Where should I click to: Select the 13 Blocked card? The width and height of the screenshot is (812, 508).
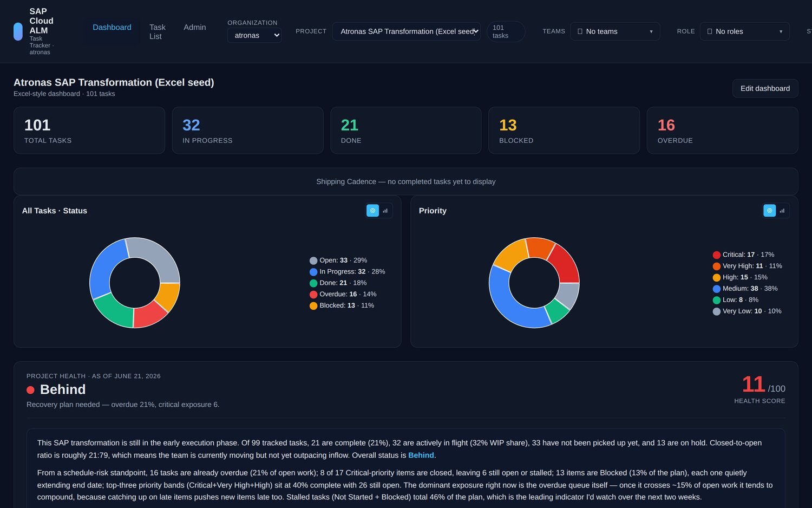pyautogui.click(x=564, y=131)
